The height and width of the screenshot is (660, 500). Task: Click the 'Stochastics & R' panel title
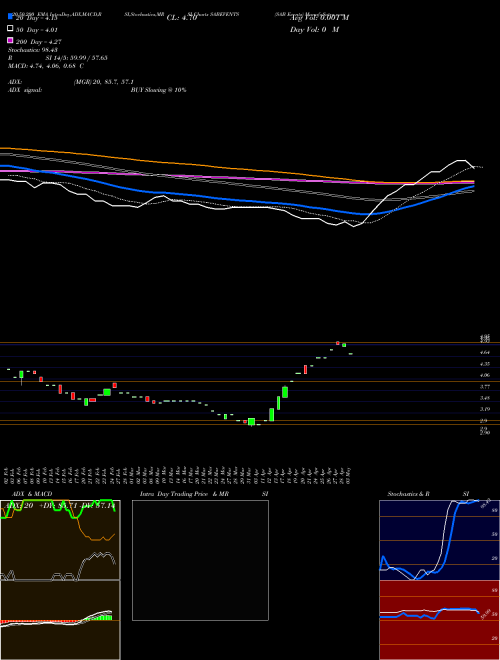(x=408, y=494)
